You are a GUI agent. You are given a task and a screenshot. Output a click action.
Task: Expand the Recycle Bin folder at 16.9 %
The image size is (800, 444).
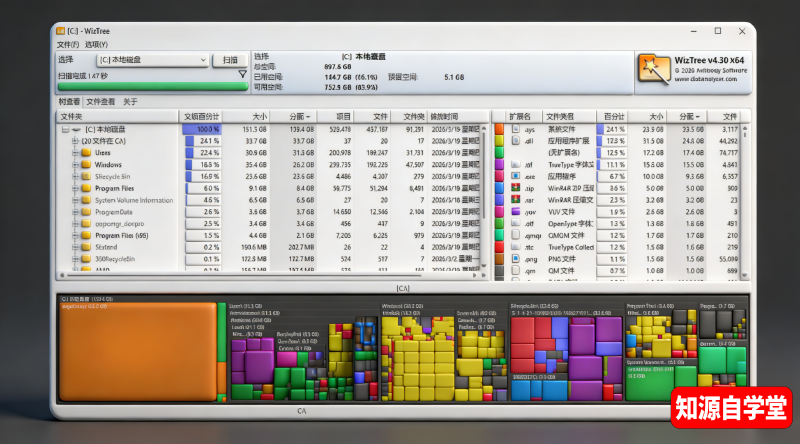tap(75, 177)
